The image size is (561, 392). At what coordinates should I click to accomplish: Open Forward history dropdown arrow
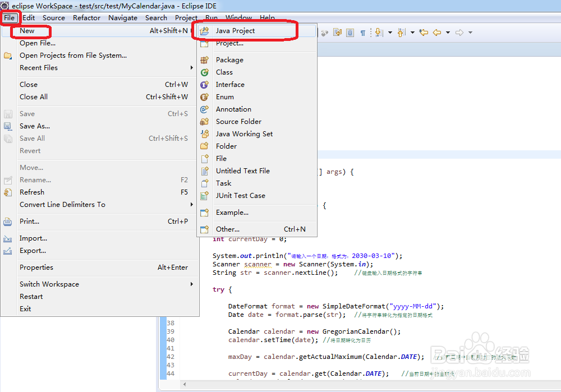click(x=470, y=33)
